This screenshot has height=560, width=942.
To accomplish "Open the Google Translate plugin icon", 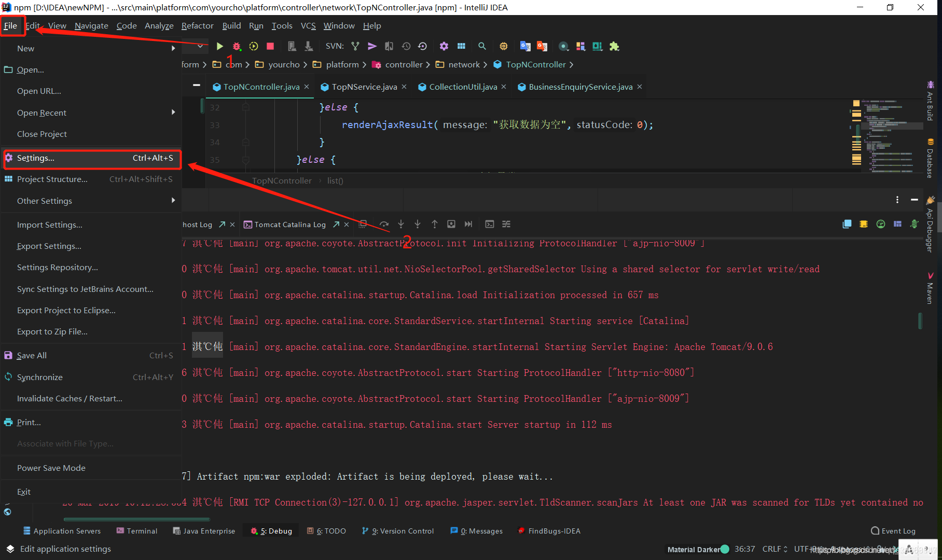I will [x=525, y=46].
